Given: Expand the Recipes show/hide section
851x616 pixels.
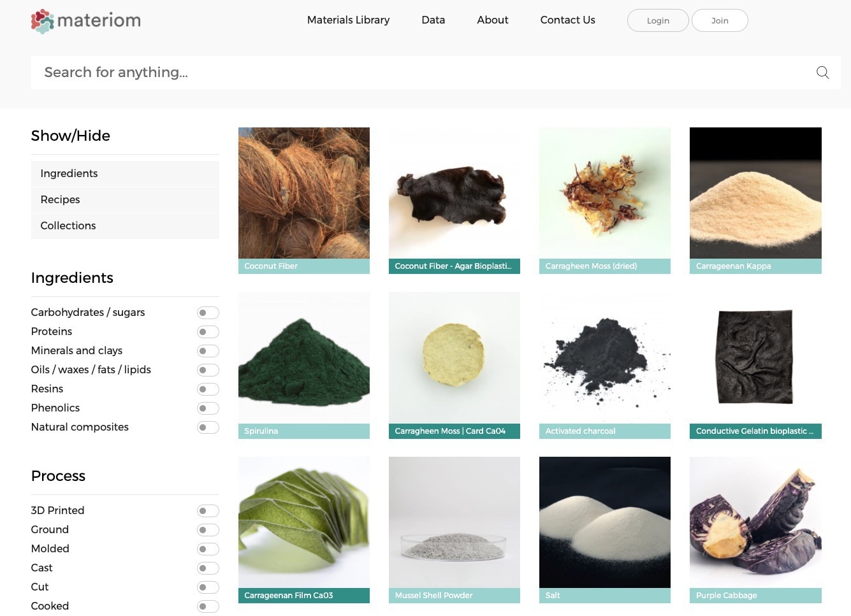Looking at the screenshot, I should 125,199.
